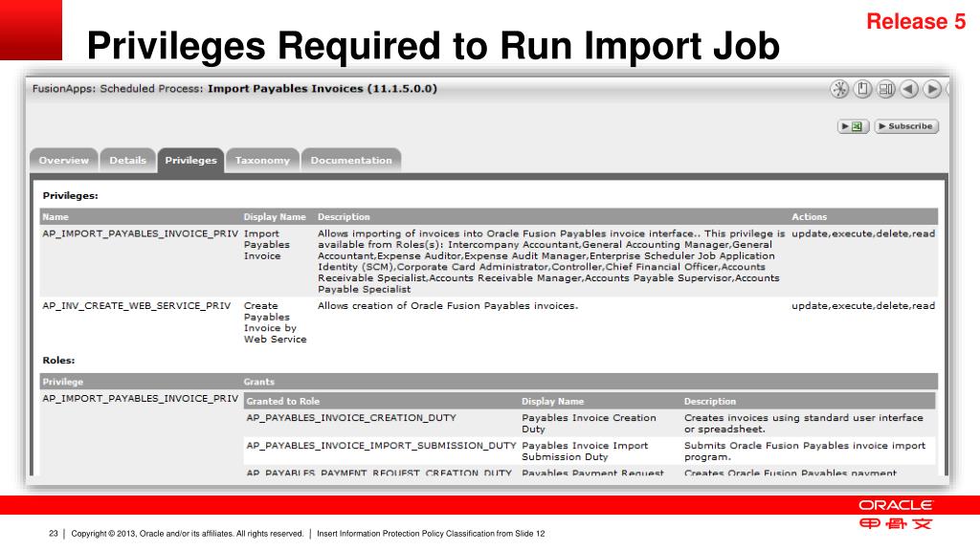Select the AP_PAYABLES_INVOICE_IMPORT_SUBMISSION_DUTY role

click(381, 446)
